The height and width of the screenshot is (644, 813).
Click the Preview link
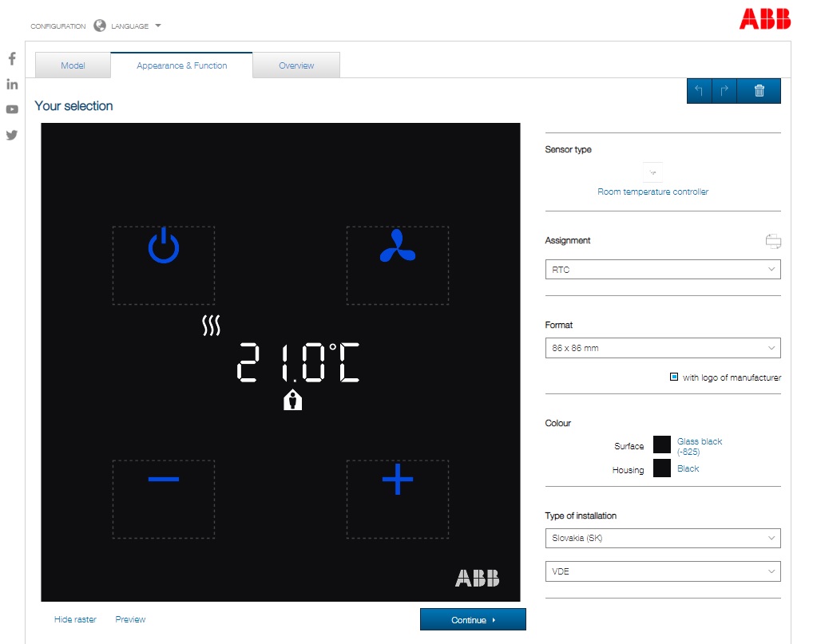point(130,619)
